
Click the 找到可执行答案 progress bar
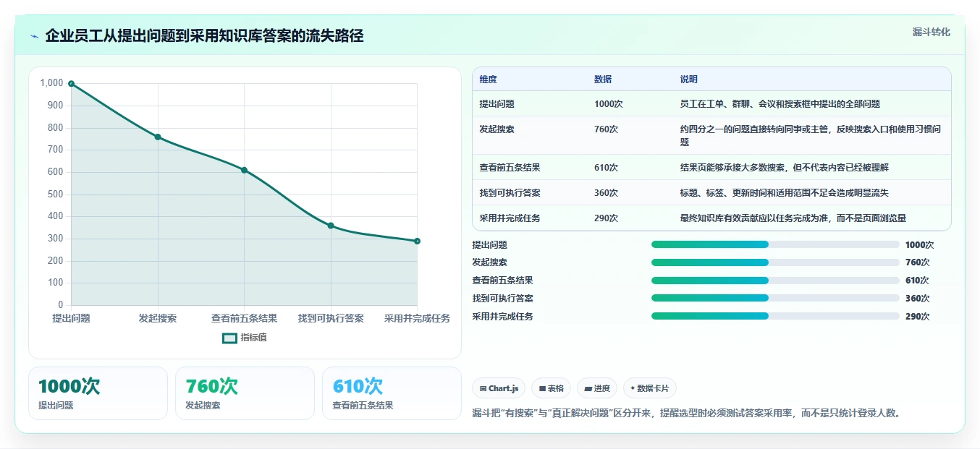point(775,298)
